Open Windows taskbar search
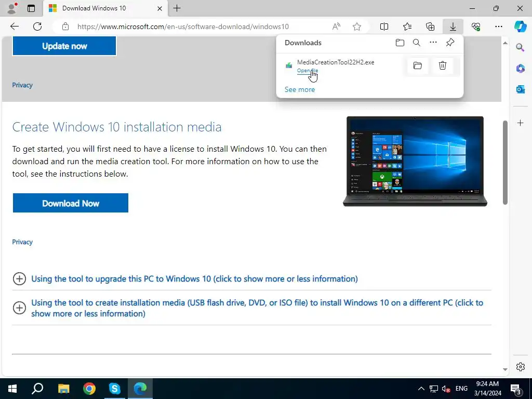532x399 pixels. click(x=37, y=389)
